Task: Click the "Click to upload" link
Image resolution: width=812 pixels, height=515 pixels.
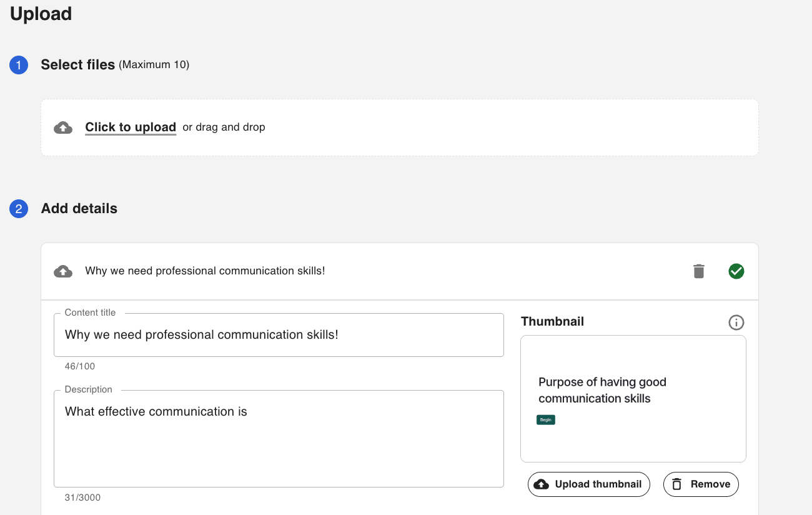Action: (x=131, y=127)
